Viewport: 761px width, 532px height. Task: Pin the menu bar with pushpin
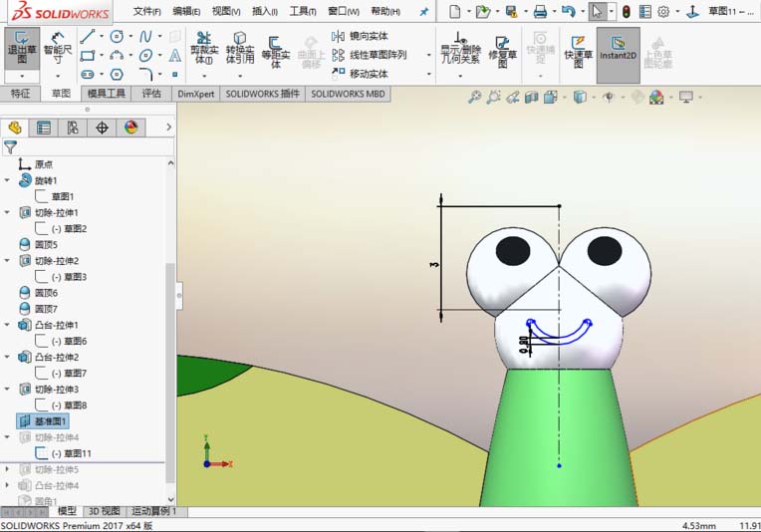423,12
